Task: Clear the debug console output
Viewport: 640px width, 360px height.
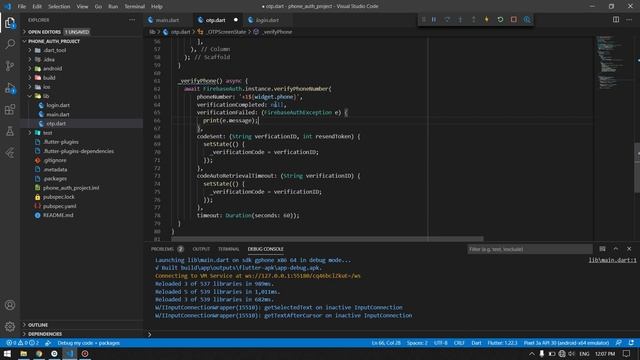Action: pos(602,249)
